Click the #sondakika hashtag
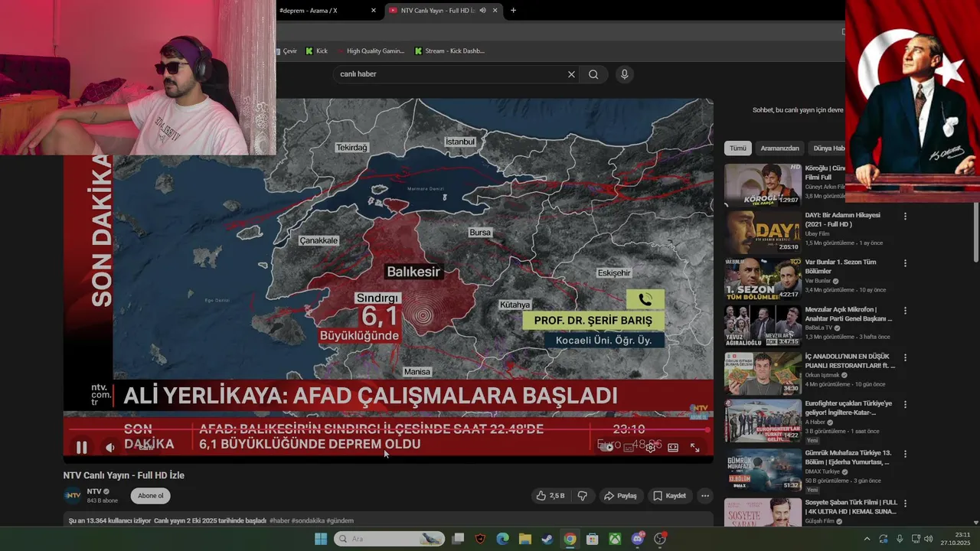The height and width of the screenshot is (551, 980). tap(308, 520)
